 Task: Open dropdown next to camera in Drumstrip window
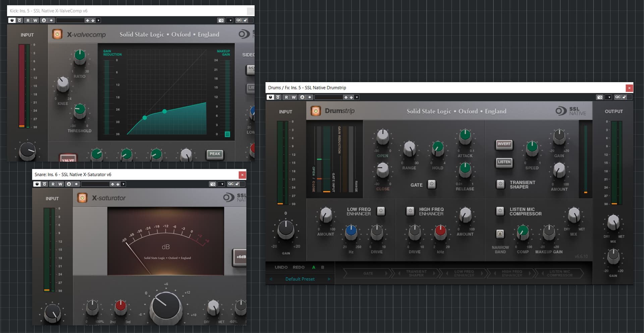(x=608, y=97)
